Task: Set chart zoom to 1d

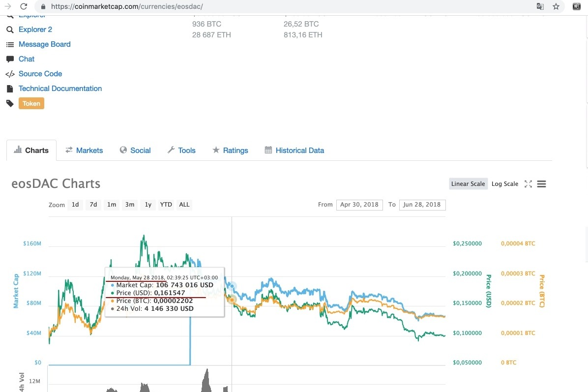Action: pyautogui.click(x=75, y=205)
